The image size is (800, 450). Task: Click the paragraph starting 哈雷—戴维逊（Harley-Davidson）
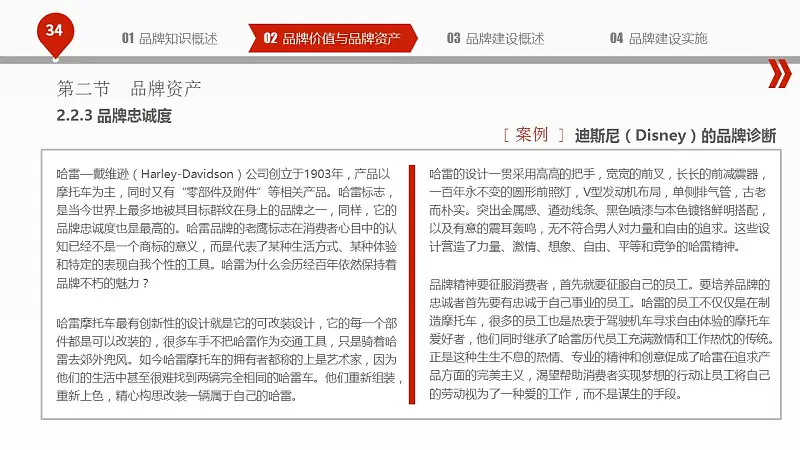[x=227, y=228]
